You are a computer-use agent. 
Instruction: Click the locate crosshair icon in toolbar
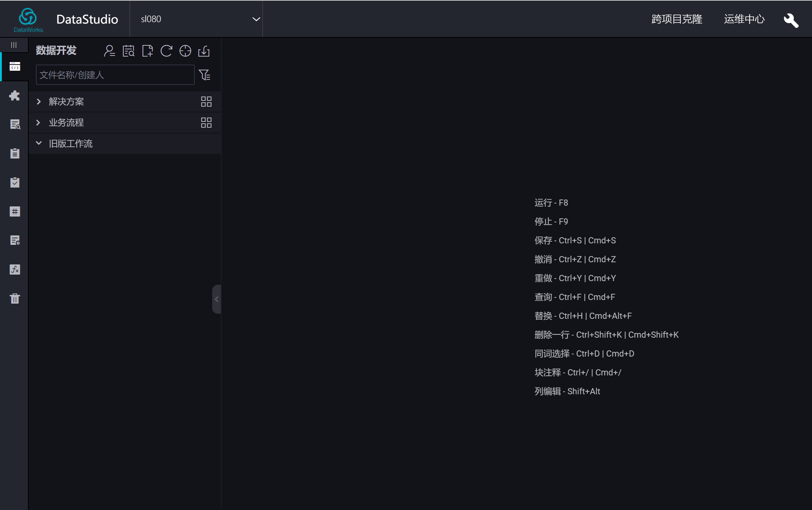[x=185, y=51]
